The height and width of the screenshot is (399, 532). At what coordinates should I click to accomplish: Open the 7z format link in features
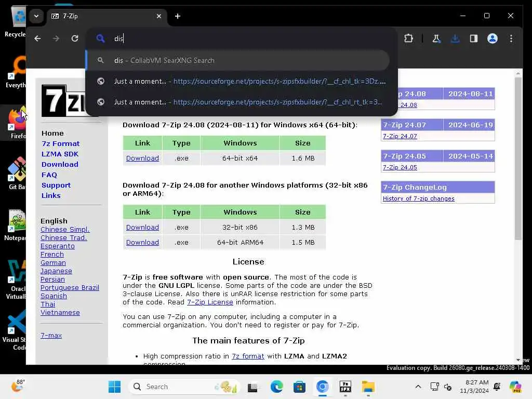248,356
